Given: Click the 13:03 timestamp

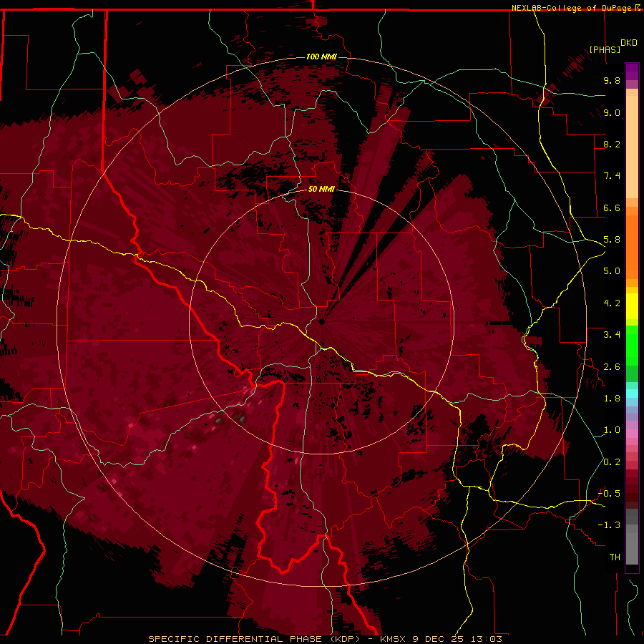Looking at the screenshot, I should [487, 639].
